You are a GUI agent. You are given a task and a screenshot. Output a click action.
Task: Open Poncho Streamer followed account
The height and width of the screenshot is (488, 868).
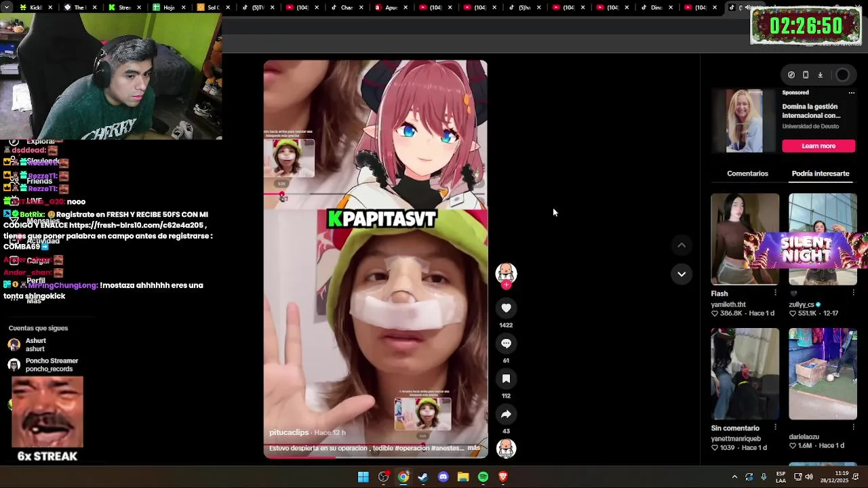point(43,365)
